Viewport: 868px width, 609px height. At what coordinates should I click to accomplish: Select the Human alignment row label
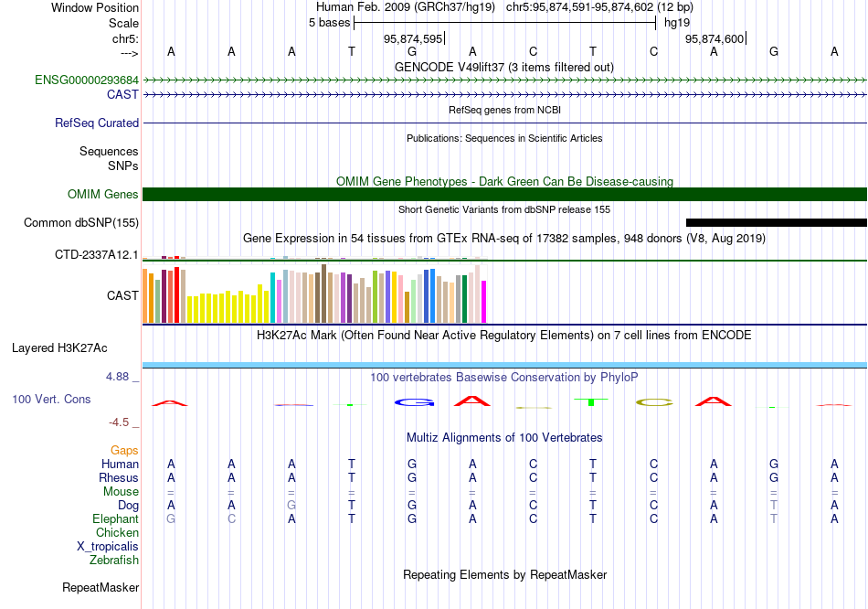tap(120, 464)
